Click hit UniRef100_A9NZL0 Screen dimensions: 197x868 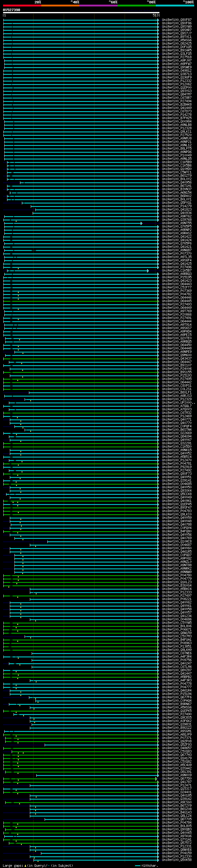pyautogui.click(x=177, y=562)
